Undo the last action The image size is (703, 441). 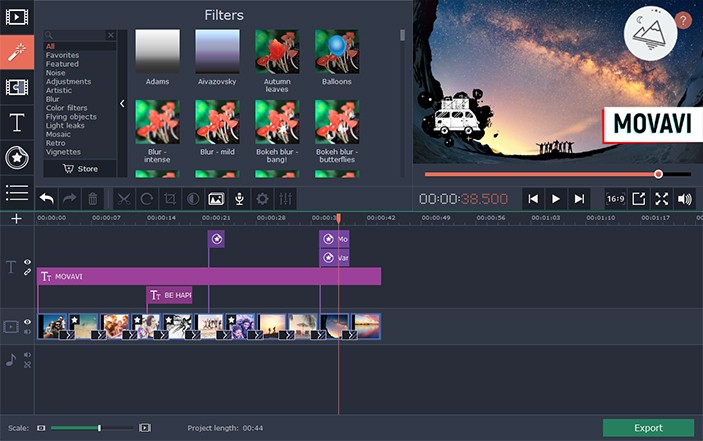47,199
